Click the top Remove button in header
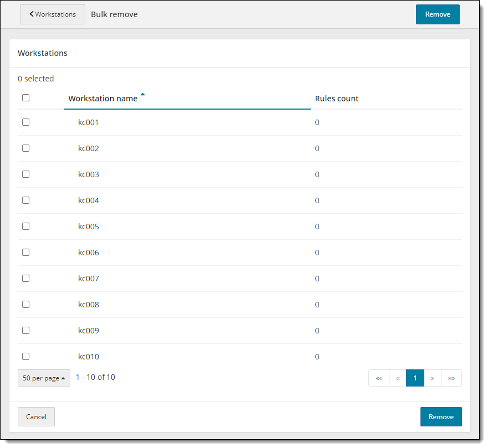Image resolution: width=488 pixels, height=448 pixels. (438, 14)
